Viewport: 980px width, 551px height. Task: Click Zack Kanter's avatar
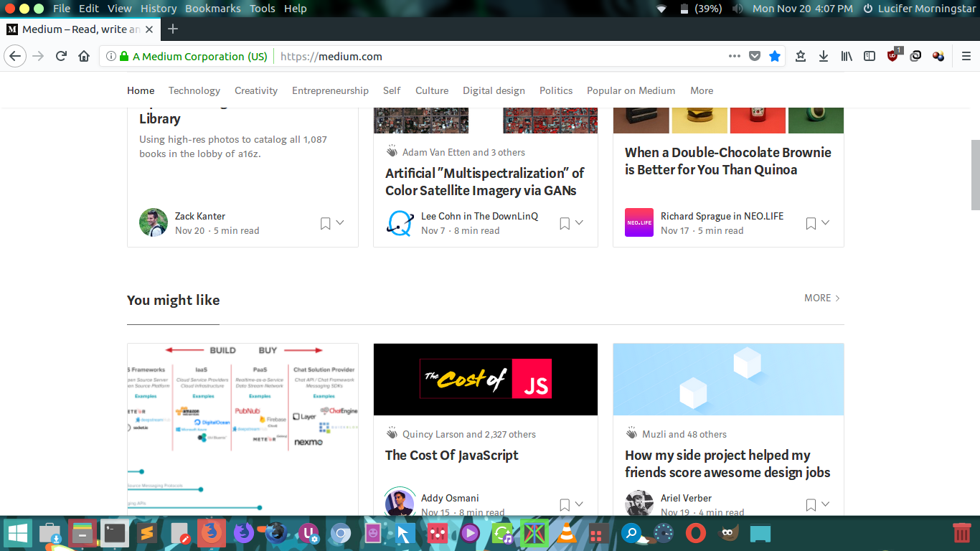[x=154, y=222]
